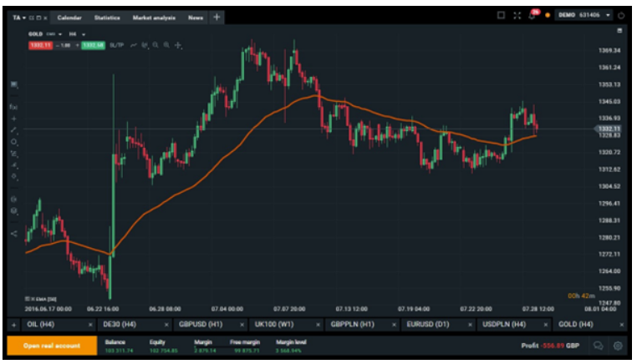This screenshot has width=637, height=364.
Task: Close the TA panel with X
Action: [45, 18]
